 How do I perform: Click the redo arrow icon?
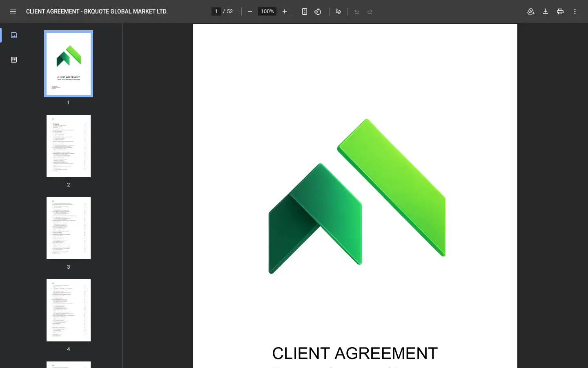[370, 11]
